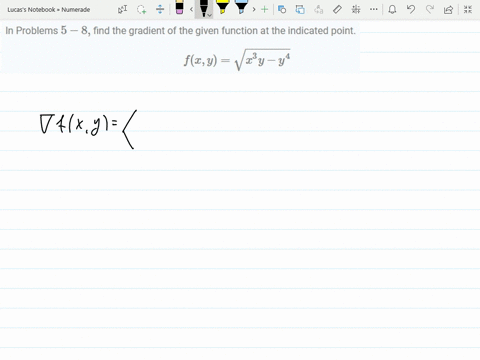Open the Shapes tool

[x=282, y=9]
